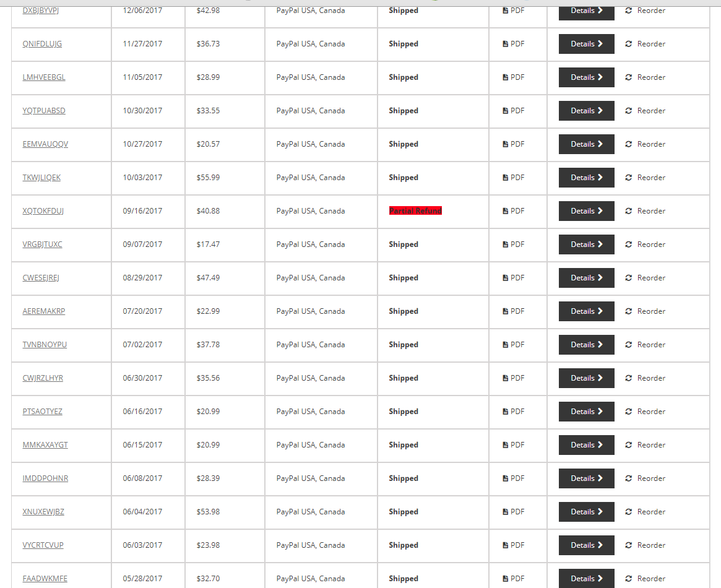
Task: View details of the $40.88 order
Action: (586, 211)
